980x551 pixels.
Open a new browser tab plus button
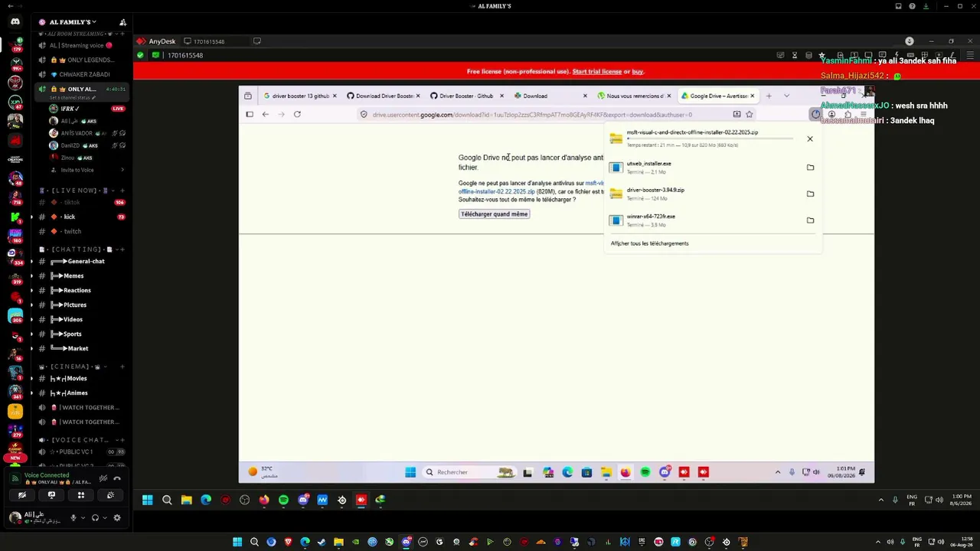[x=769, y=96]
